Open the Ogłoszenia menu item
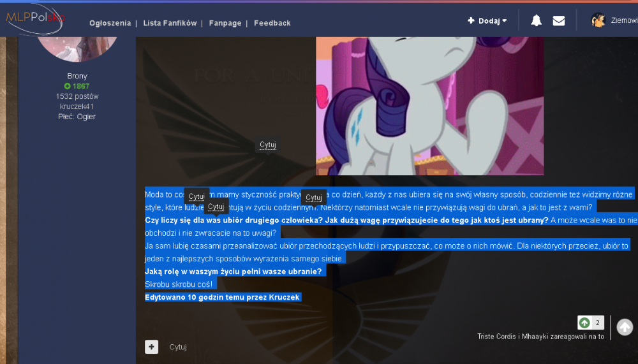638x364 pixels. click(110, 23)
